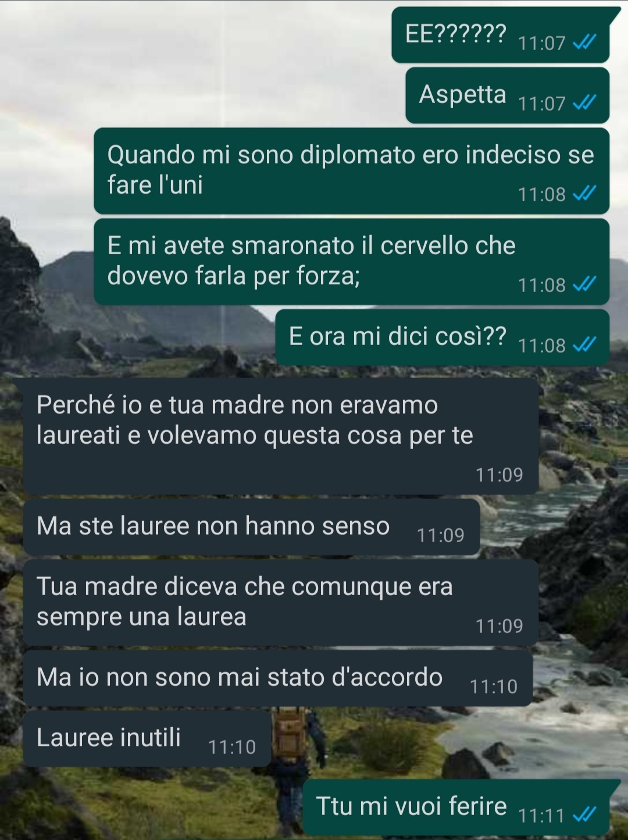Select the 'E ora mi dici così??' bubble
628x840 pixels.
[x=442, y=337]
